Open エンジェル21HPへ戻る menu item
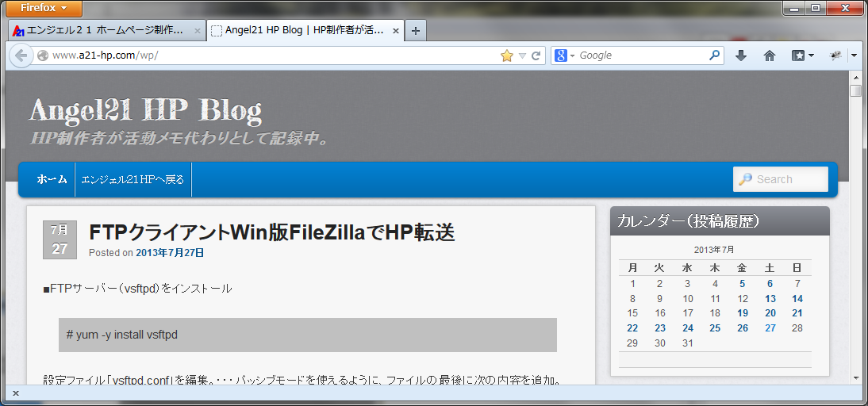 (133, 179)
